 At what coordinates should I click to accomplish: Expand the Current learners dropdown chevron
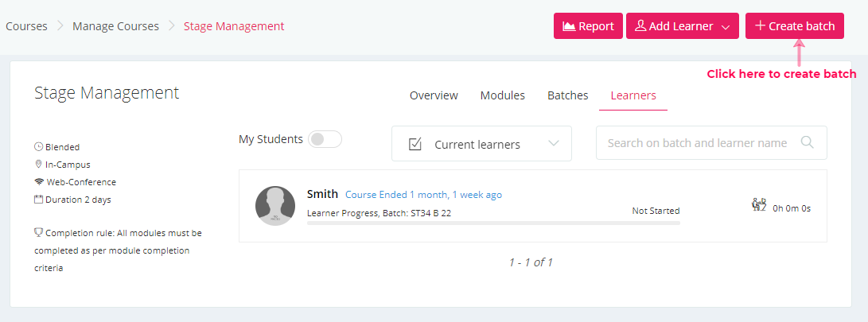[x=554, y=143]
